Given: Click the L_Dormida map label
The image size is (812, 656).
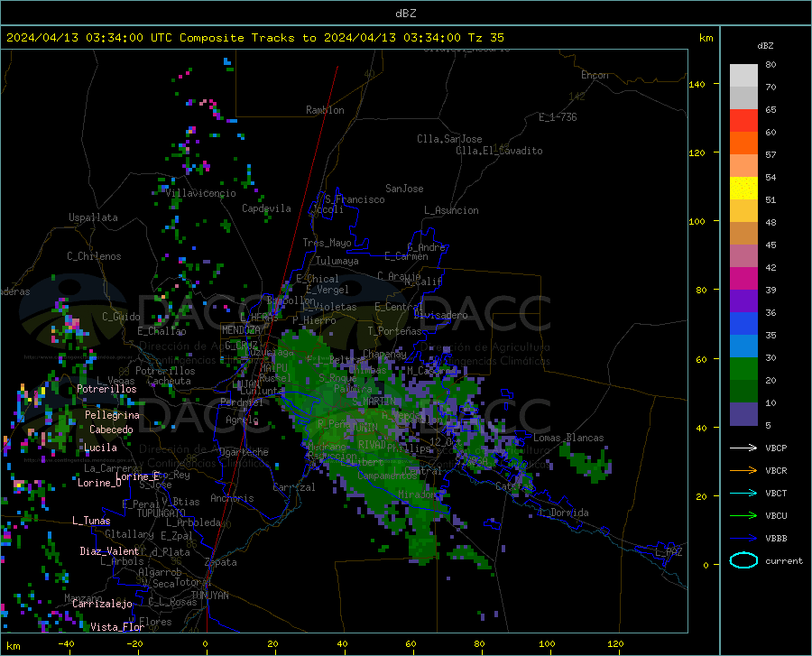Looking at the screenshot, I should click(x=564, y=513).
